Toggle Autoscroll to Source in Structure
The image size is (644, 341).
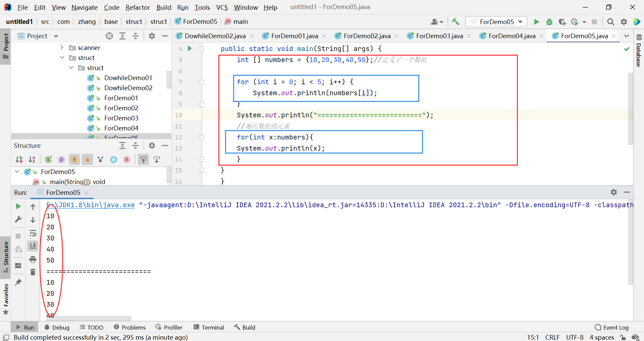[x=144, y=160]
